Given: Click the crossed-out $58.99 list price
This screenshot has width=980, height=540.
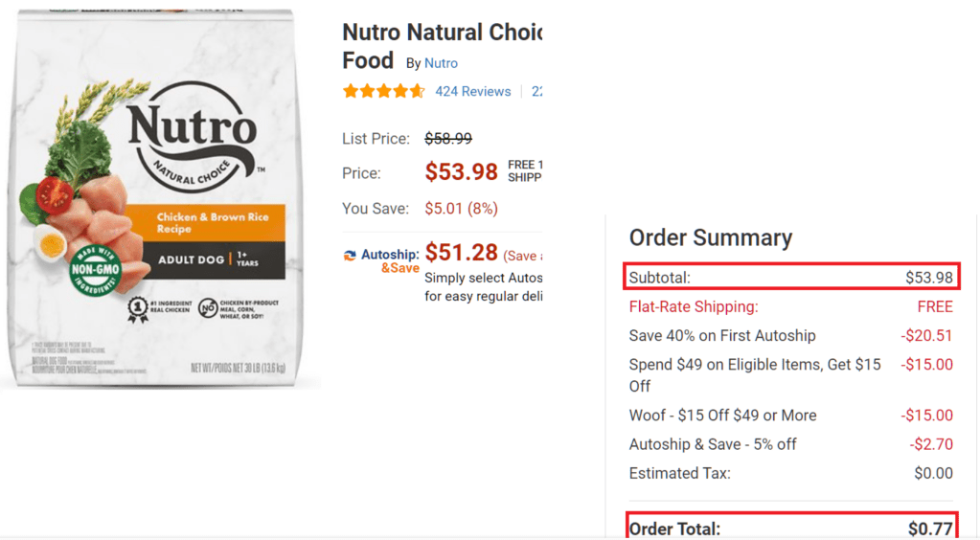Looking at the screenshot, I should click(x=448, y=139).
